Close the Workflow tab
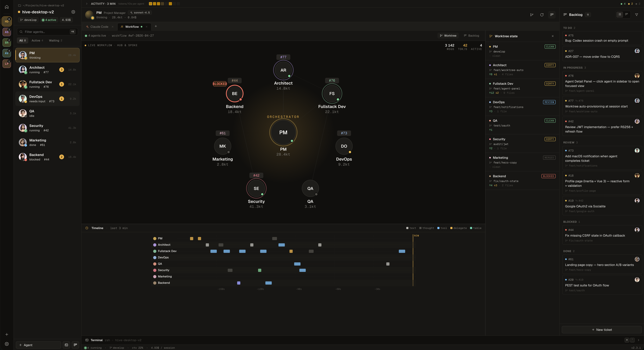Image resolution: width=644 pixels, height=350 pixels. [x=146, y=27]
